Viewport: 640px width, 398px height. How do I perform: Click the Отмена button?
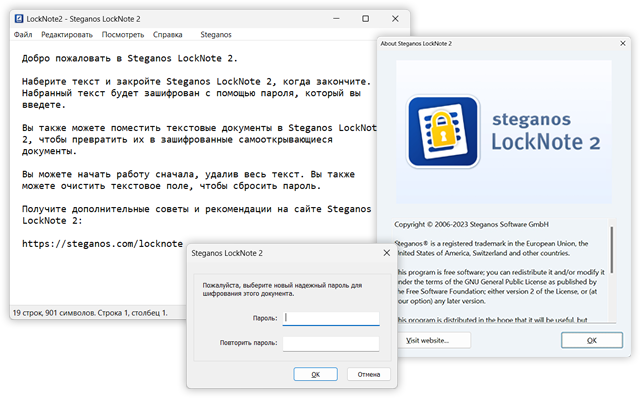click(x=369, y=374)
